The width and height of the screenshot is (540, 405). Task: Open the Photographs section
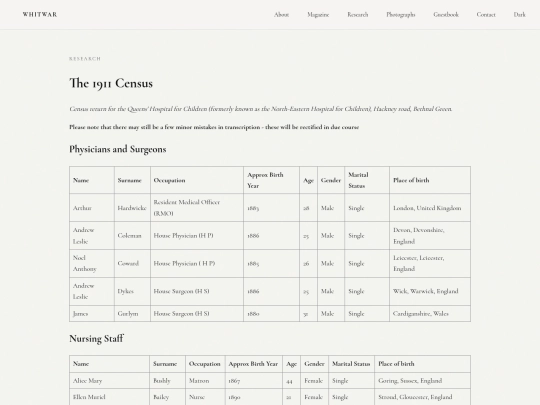point(401,14)
